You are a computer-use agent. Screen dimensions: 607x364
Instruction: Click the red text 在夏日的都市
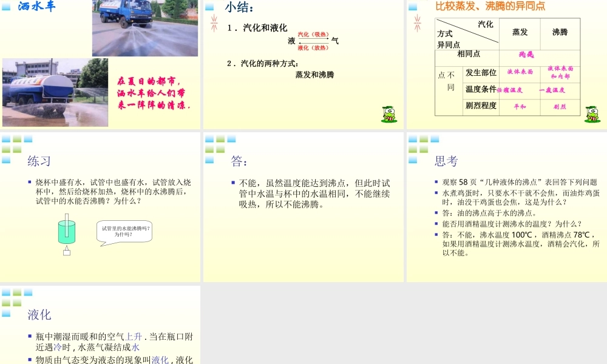(149, 81)
